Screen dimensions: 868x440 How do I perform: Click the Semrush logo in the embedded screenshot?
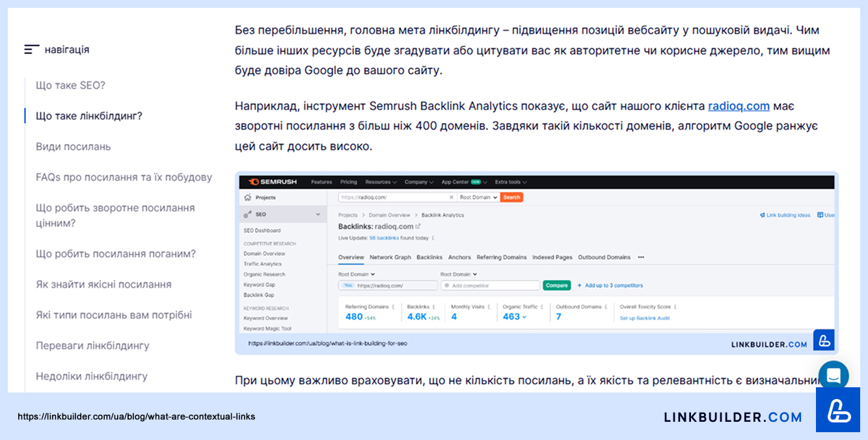pos(273,182)
